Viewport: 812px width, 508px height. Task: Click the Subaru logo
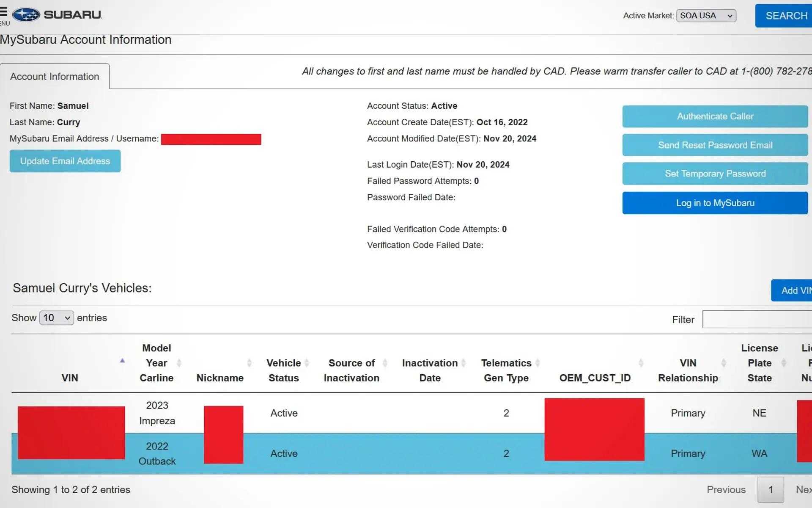click(x=57, y=15)
